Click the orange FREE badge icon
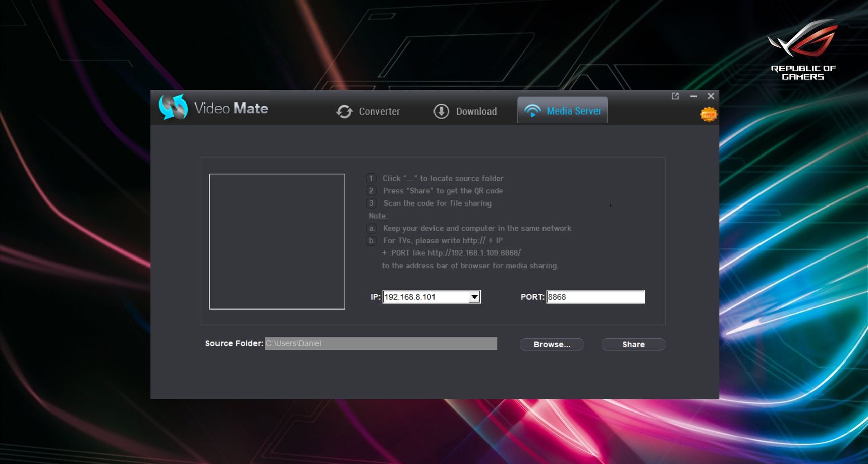The width and height of the screenshot is (868, 464). (x=709, y=115)
